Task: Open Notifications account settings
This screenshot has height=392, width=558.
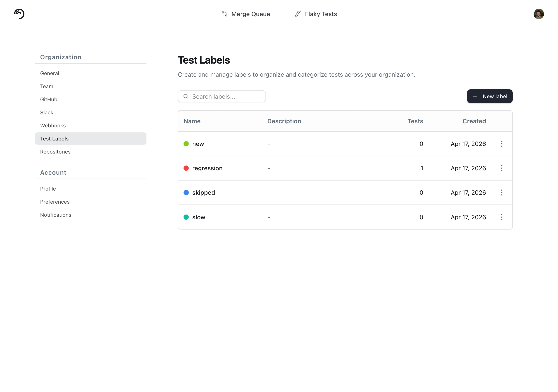Action: click(91, 215)
